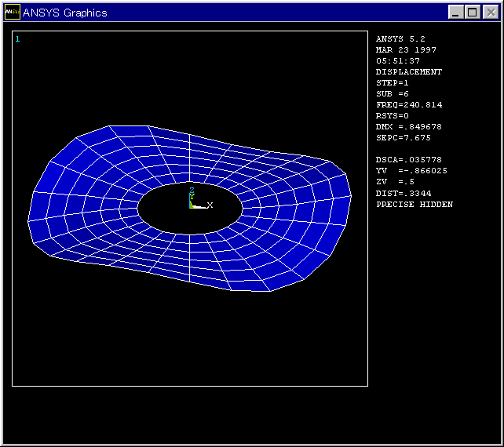Click the ANSYS Graphics title bar text
This screenshot has height=447, width=504.
pos(64,13)
